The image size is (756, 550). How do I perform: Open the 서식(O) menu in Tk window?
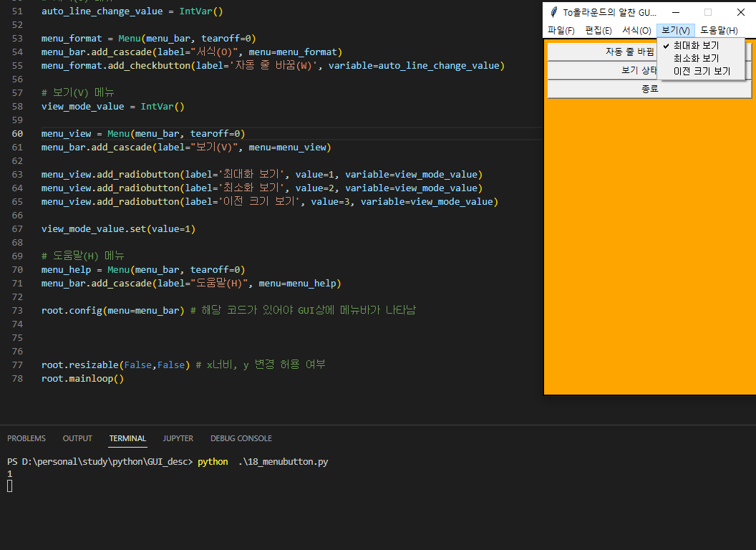click(636, 30)
